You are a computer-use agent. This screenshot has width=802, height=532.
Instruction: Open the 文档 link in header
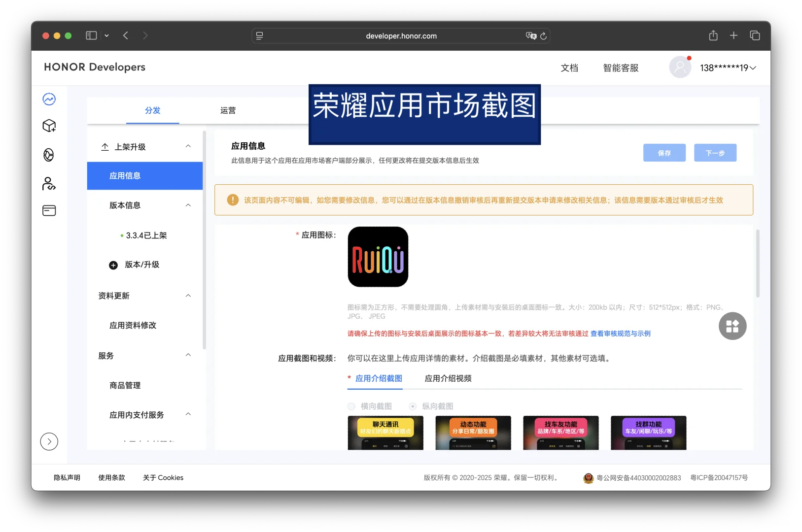tap(569, 68)
